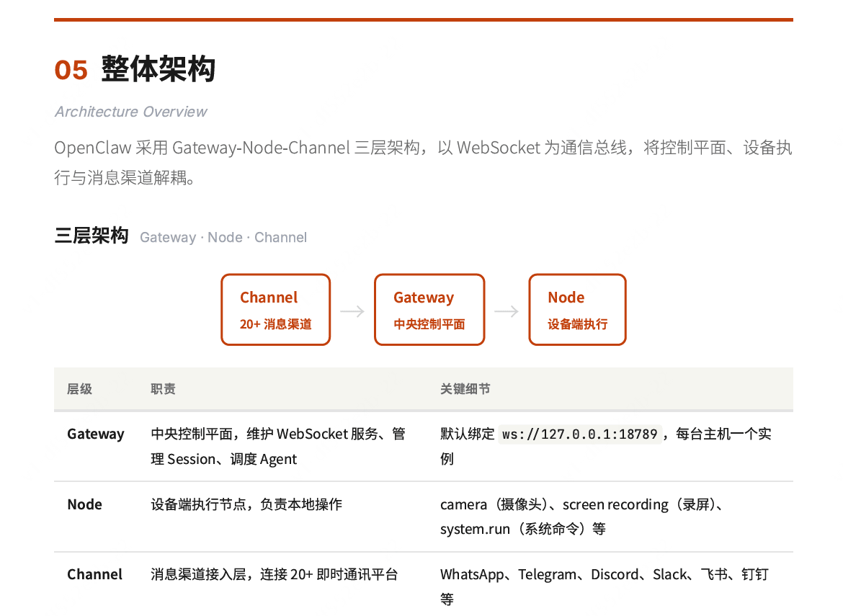
Task: Select the Channel row label in table
Action: pyautogui.click(x=95, y=574)
